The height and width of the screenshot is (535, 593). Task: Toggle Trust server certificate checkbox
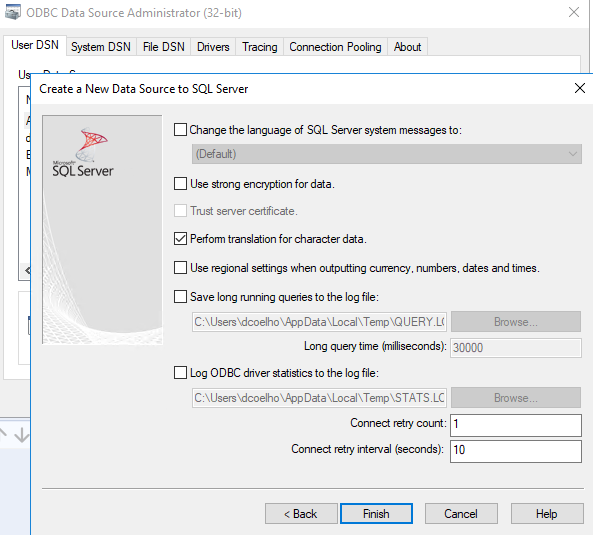point(180,211)
